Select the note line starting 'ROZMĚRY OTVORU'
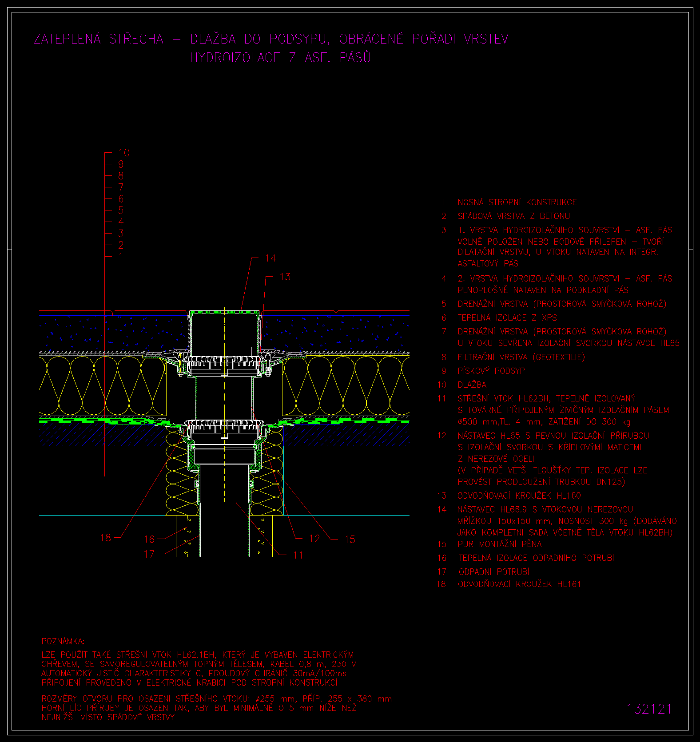The height and width of the screenshot is (742, 700). pyautogui.click(x=217, y=699)
